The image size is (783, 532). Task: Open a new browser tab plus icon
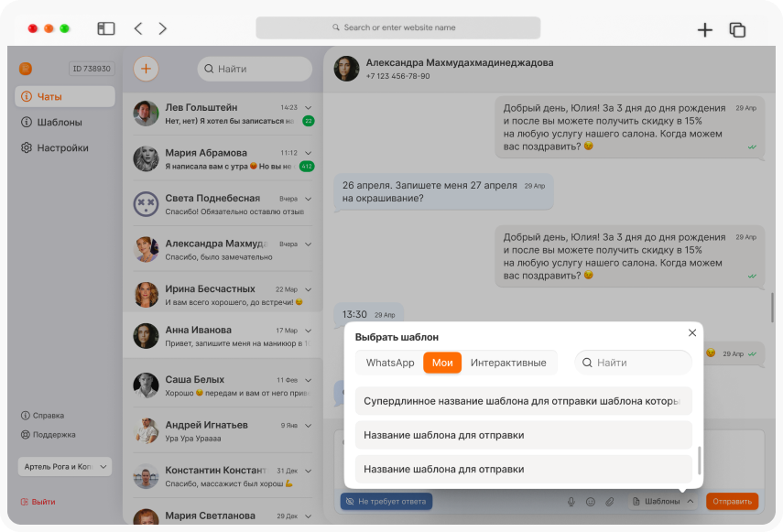click(x=704, y=30)
